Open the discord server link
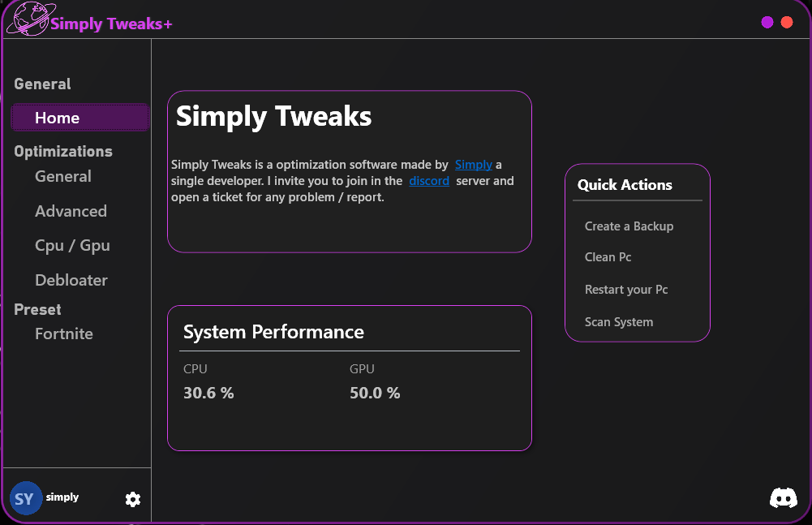 [429, 180]
